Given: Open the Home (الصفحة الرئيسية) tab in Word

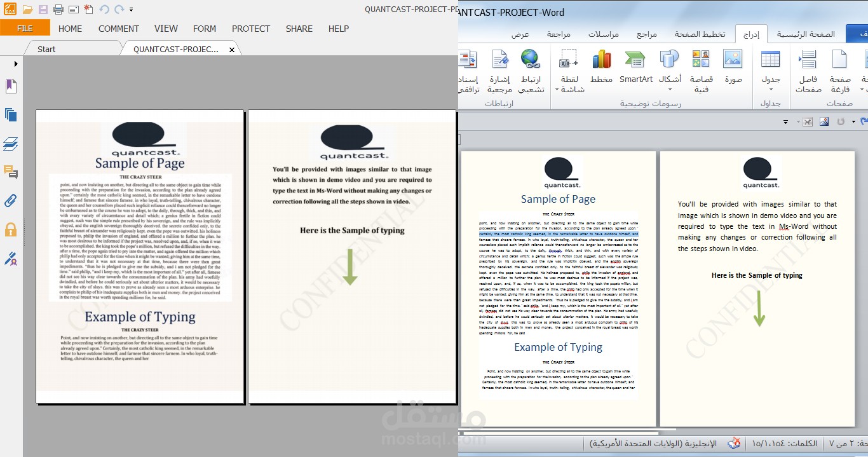Looking at the screenshot, I should point(806,34).
